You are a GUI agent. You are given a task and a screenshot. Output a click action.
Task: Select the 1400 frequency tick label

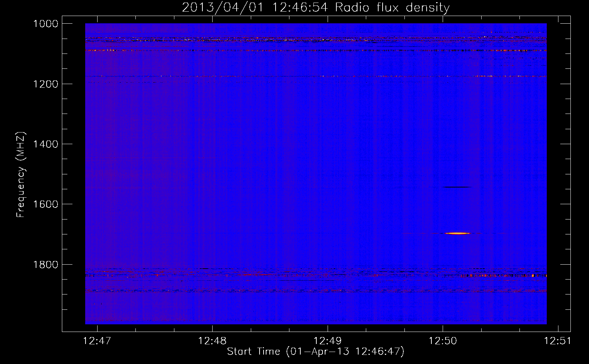(46, 144)
